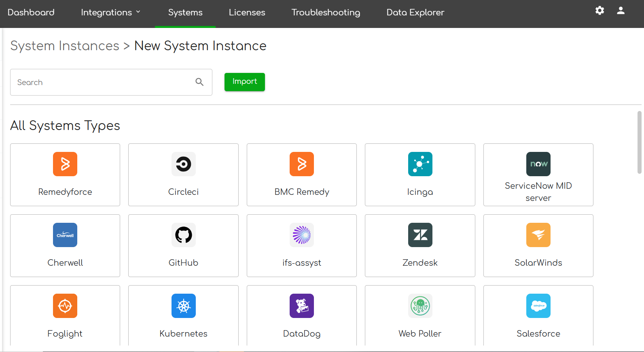Click the vertical scrollbar of the systems list
Screen dimensions: 644x352
coord(639,142)
